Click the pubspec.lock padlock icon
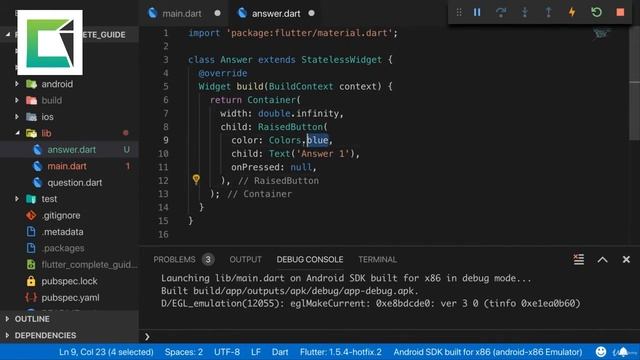The width and height of the screenshot is (640, 360). tap(31, 281)
